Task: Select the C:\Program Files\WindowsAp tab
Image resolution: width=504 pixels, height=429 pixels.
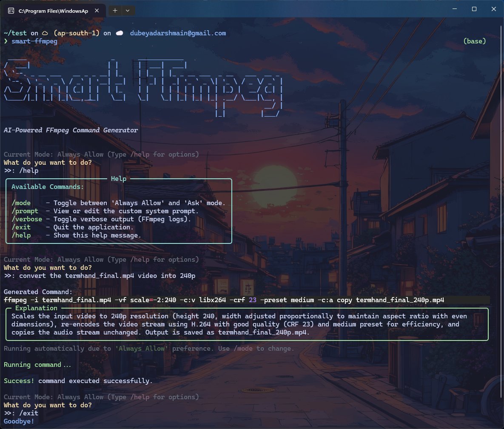Action: 53,11
